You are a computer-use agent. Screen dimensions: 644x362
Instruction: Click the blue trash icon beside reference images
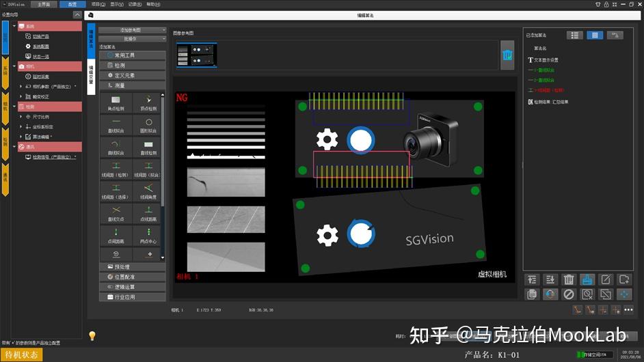507,55
